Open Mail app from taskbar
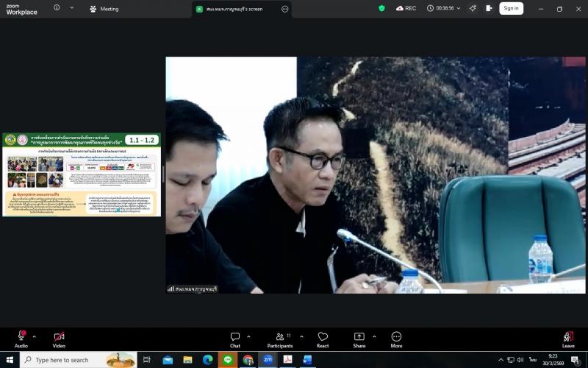This screenshot has height=368, width=588. pyautogui.click(x=168, y=360)
